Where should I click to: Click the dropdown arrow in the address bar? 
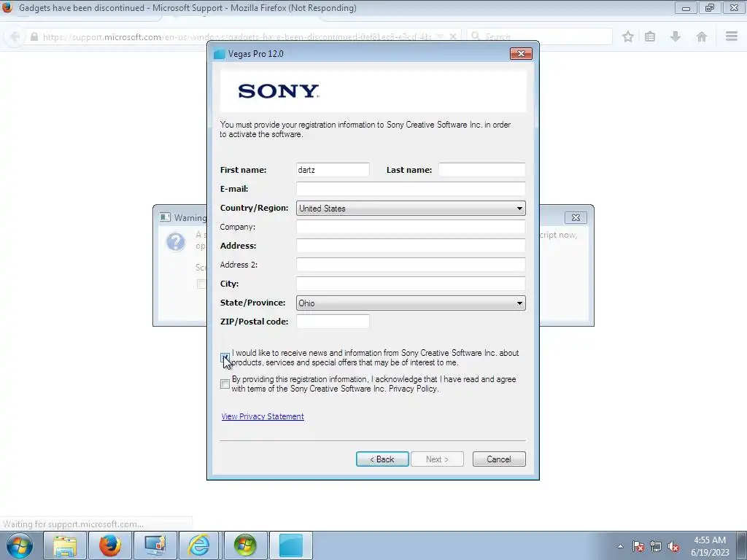pyautogui.click(x=440, y=36)
